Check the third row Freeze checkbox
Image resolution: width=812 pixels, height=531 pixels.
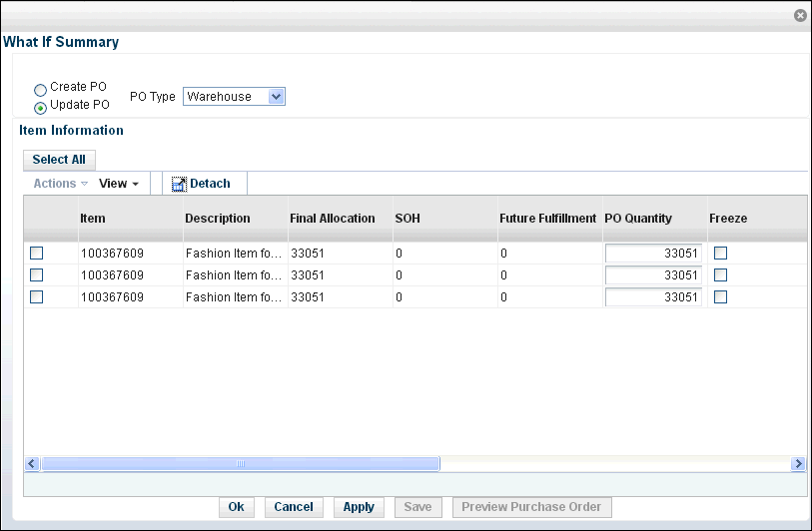click(720, 297)
